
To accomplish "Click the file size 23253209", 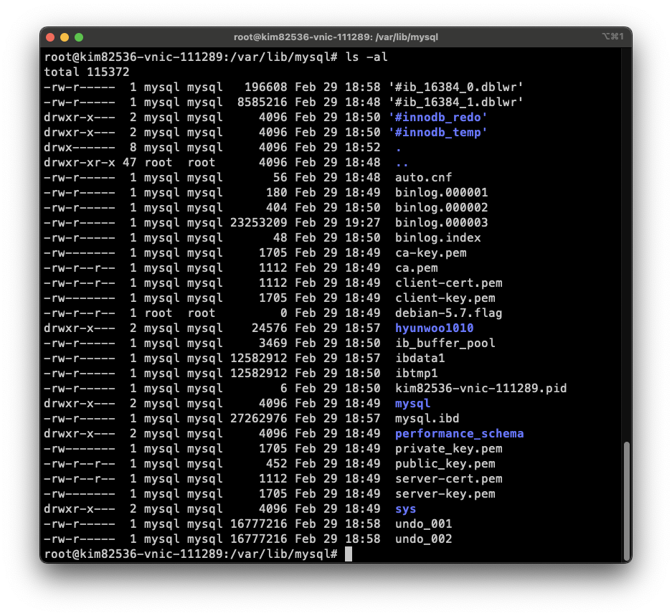I will tap(258, 222).
